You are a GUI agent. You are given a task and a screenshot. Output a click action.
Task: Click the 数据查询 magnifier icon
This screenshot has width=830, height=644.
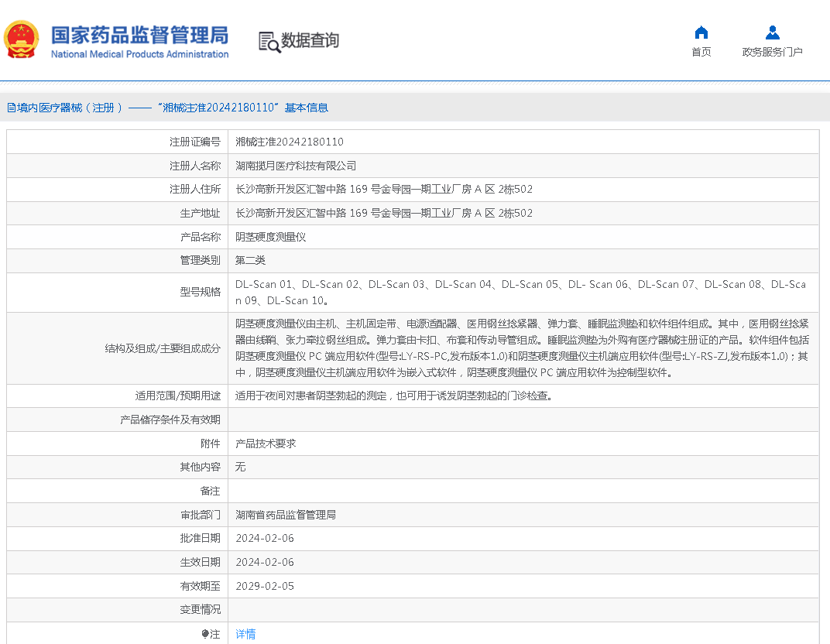point(269,42)
